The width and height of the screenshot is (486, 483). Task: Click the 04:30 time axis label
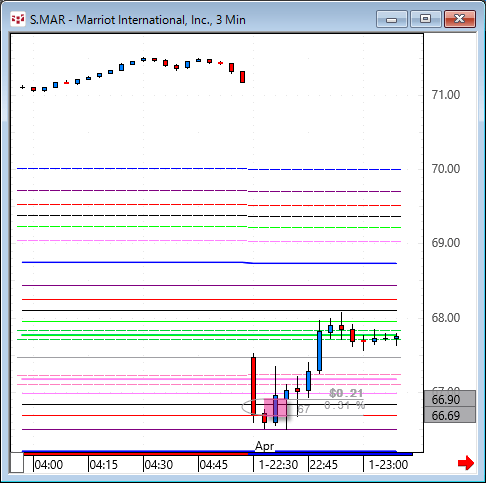159,465
